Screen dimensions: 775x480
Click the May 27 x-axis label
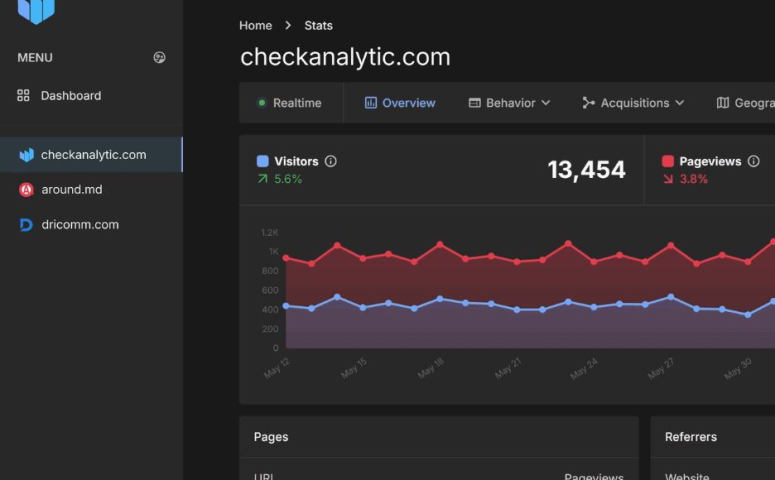pos(660,368)
